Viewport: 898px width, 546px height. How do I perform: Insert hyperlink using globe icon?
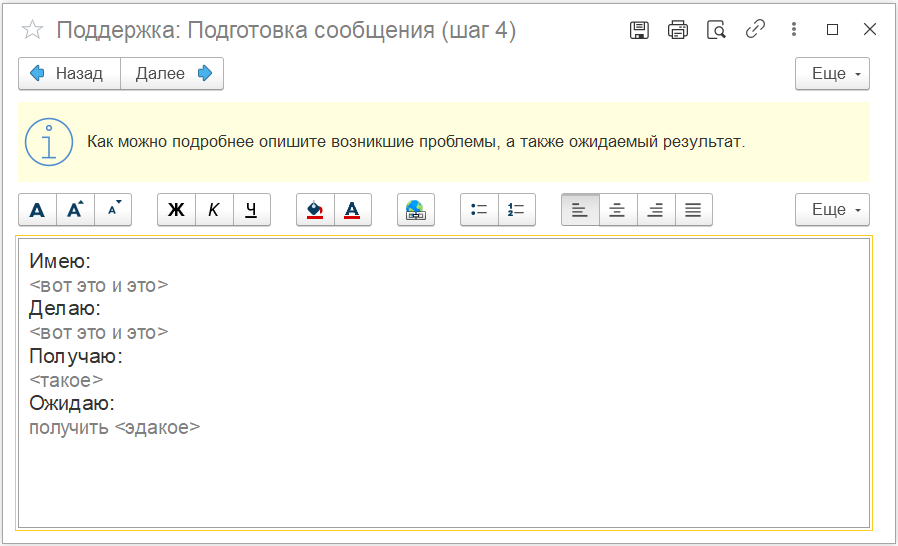(x=415, y=210)
